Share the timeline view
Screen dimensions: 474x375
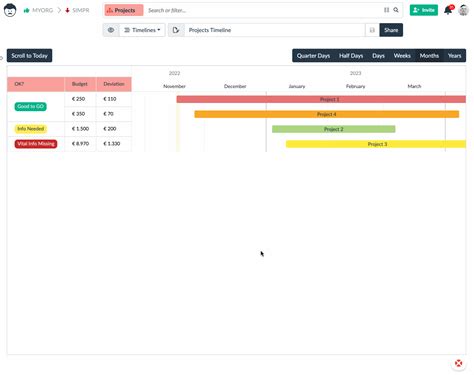click(391, 30)
